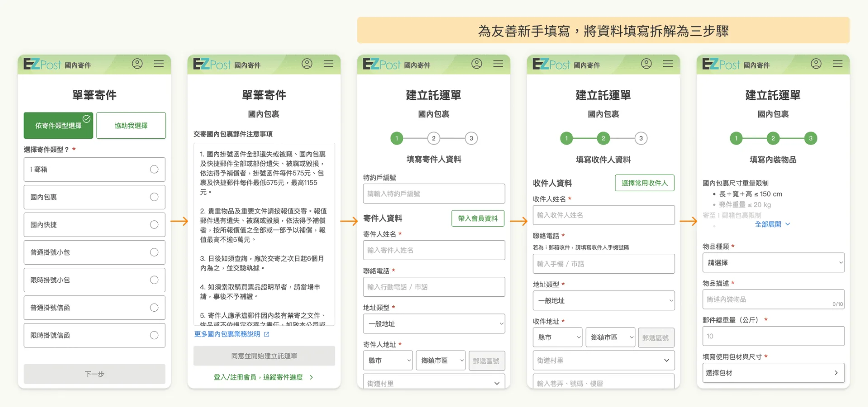
Task: Click account icon on 填寫收件人資料 screen
Action: 646,64
